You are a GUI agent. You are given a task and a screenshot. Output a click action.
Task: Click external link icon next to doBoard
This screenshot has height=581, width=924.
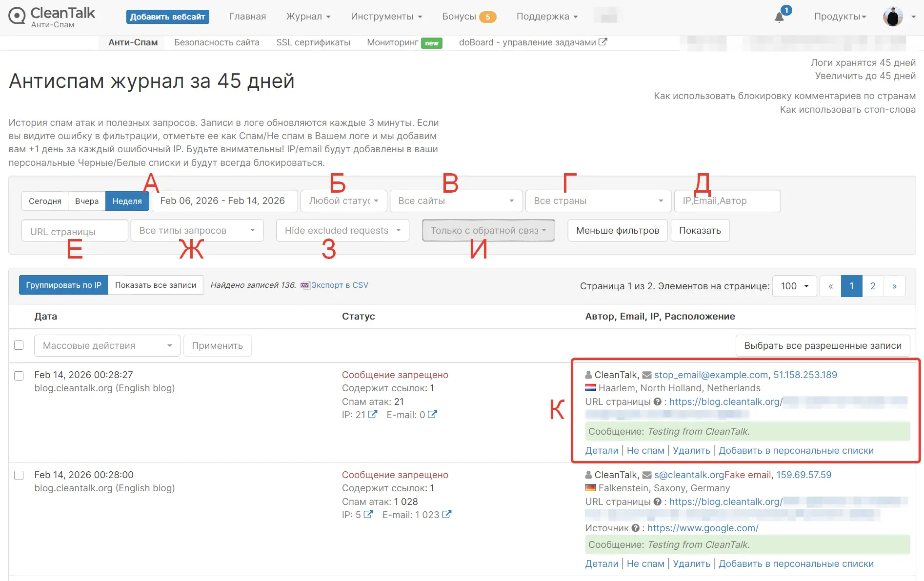604,42
